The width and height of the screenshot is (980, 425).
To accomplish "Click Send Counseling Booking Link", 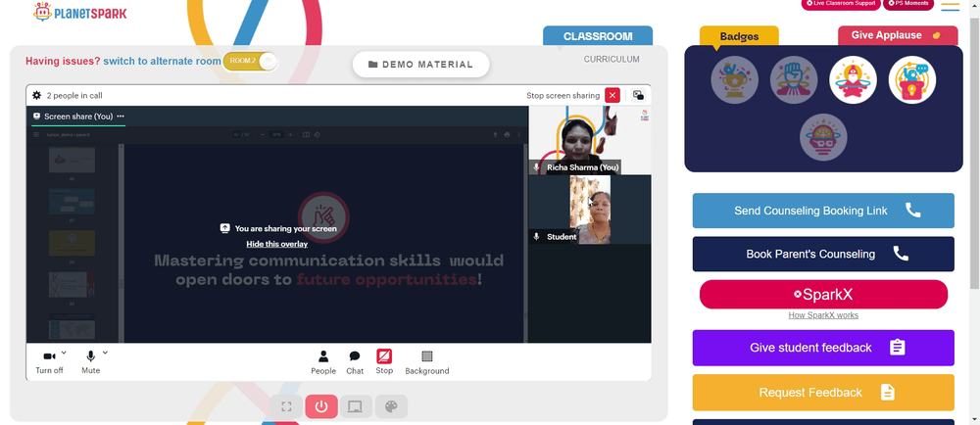I will [823, 211].
